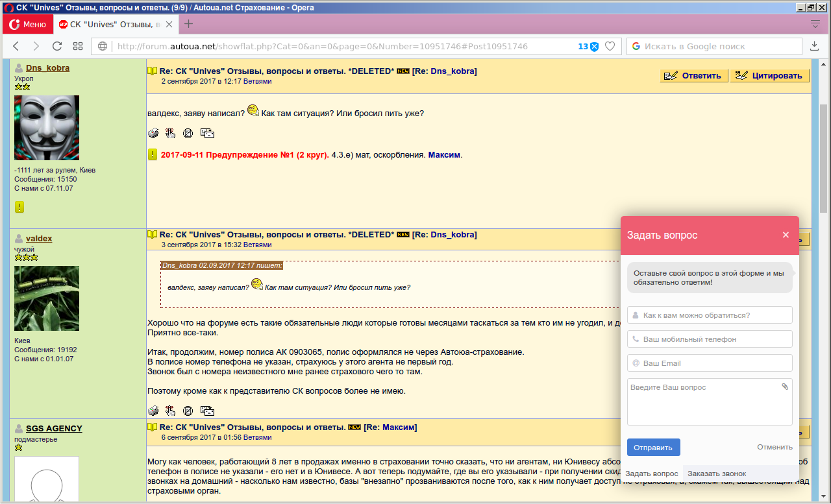This screenshot has width=831, height=504.
Task: Click the hand pointer icon under Dns_kobra's post
Action: click(x=170, y=134)
